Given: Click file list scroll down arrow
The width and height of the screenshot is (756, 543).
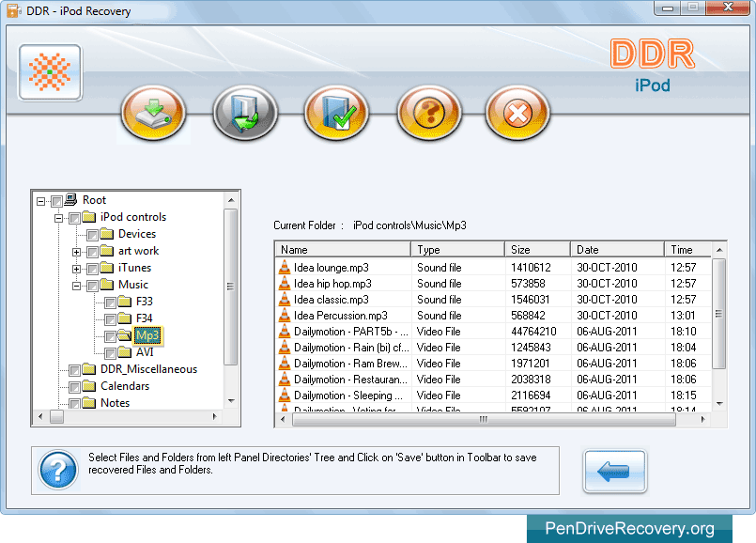Looking at the screenshot, I should (x=718, y=404).
